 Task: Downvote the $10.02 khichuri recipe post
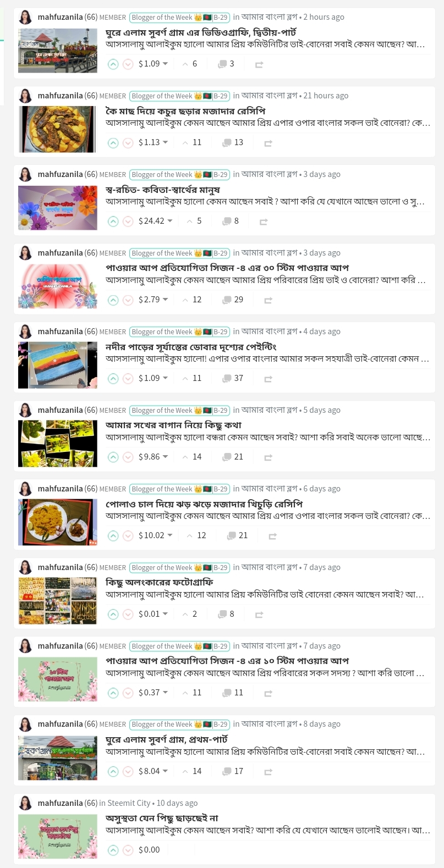coord(128,536)
